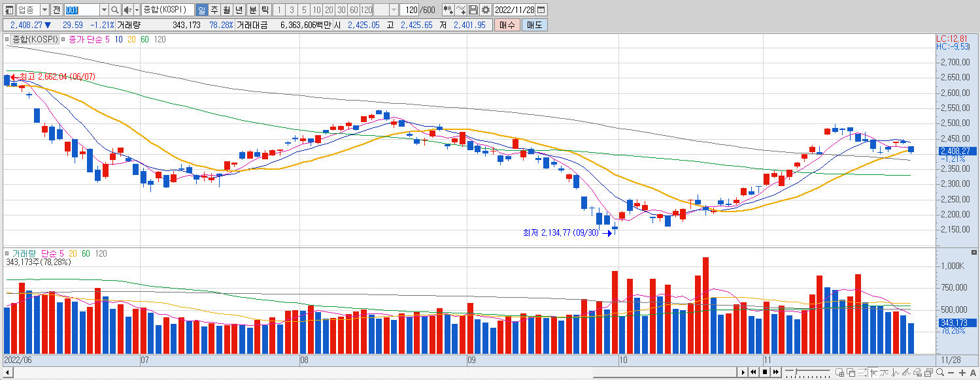Click the orange 20 moving average legend
980x380 pixels.
[131, 40]
